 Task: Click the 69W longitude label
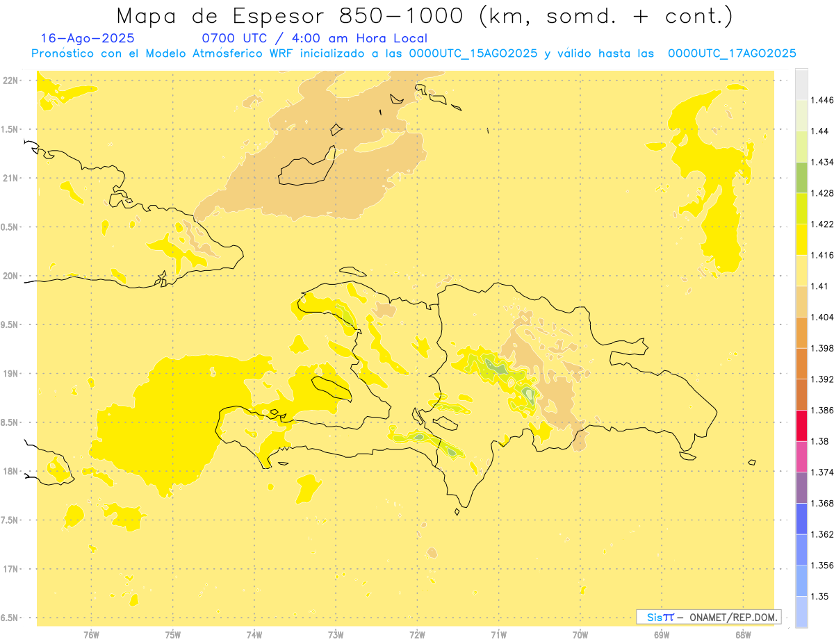(x=662, y=635)
